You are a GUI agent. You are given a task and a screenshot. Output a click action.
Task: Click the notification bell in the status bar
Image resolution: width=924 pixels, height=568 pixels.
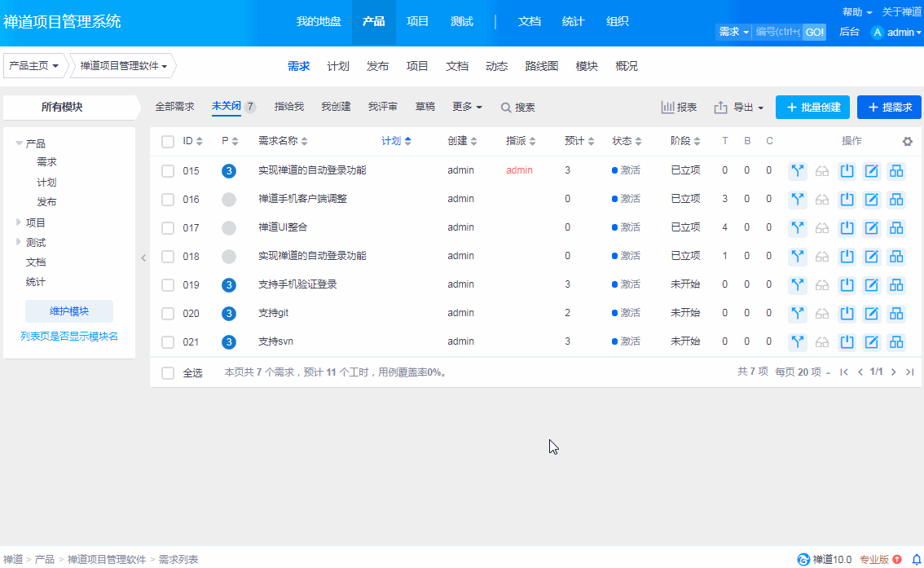coord(916,560)
